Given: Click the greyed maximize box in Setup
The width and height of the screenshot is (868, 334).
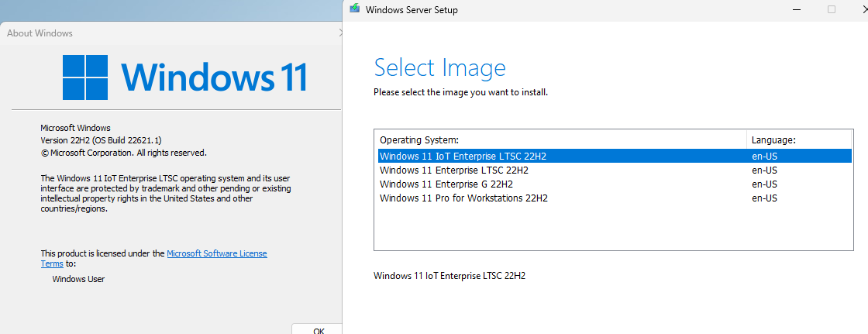Looking at the screenshot, I should pyautogui.click(x=832, y=9).
